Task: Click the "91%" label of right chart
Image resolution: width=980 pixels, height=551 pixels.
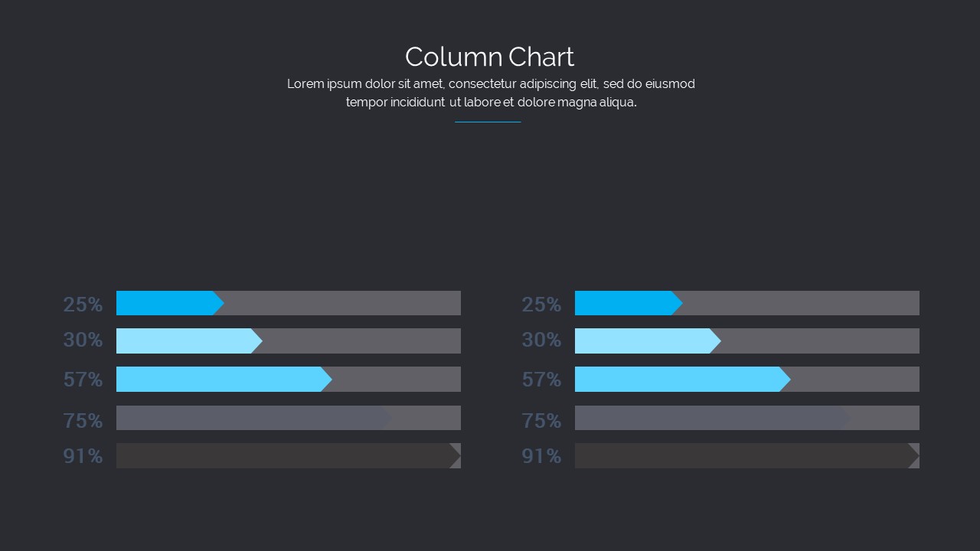Action: tap(541, 456)
